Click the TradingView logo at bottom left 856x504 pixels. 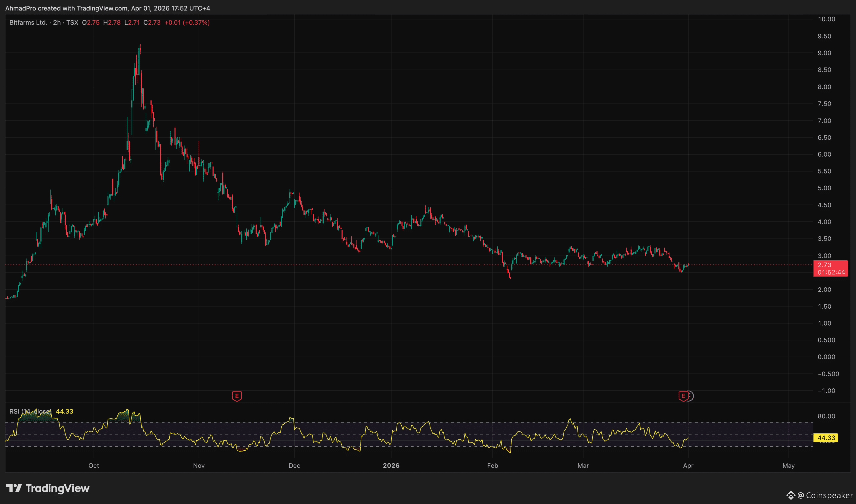(x=47, y=488)
